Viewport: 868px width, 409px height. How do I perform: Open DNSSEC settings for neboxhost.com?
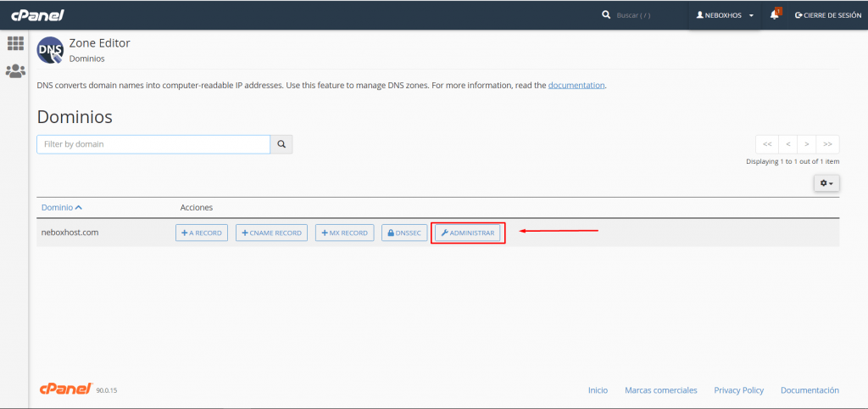[403, 233]
